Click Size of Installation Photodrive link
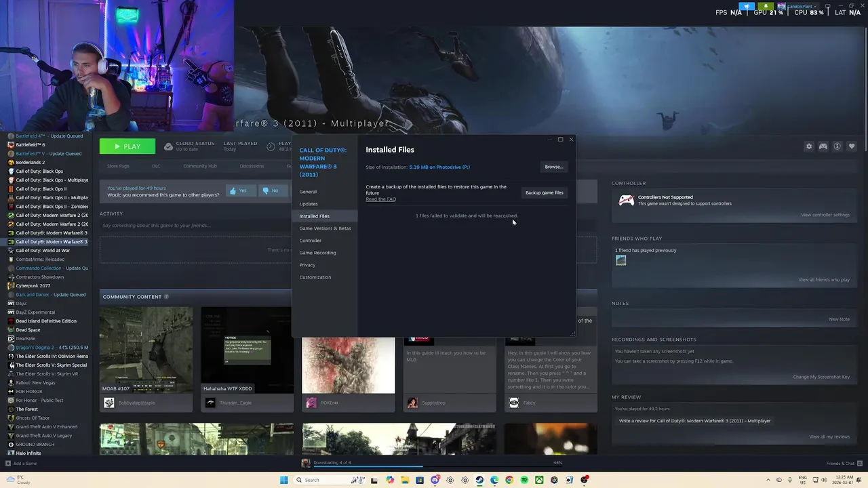 [x=439, y=167]
